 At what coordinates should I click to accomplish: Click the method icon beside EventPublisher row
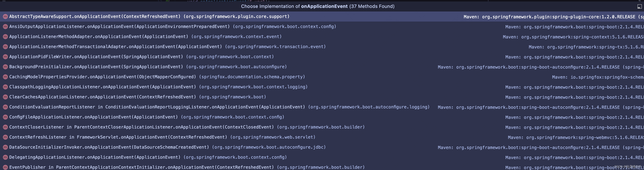click(x=5, y=167)
